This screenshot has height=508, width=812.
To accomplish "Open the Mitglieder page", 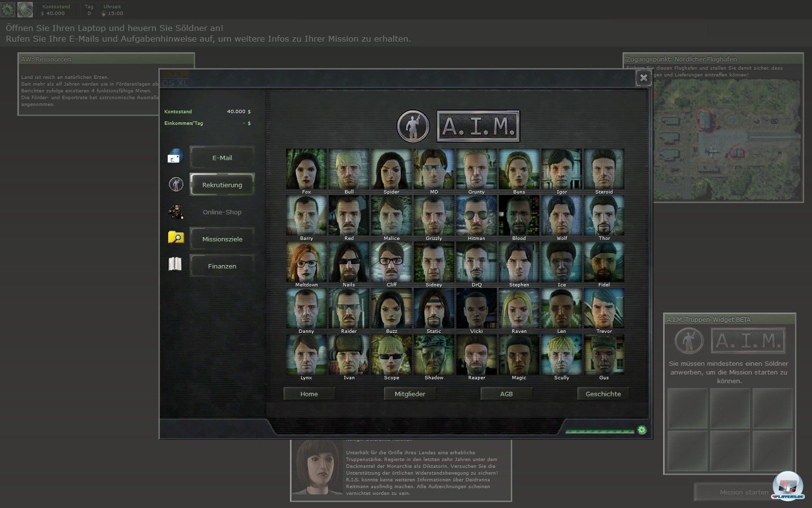I will (x=410, y=394).
